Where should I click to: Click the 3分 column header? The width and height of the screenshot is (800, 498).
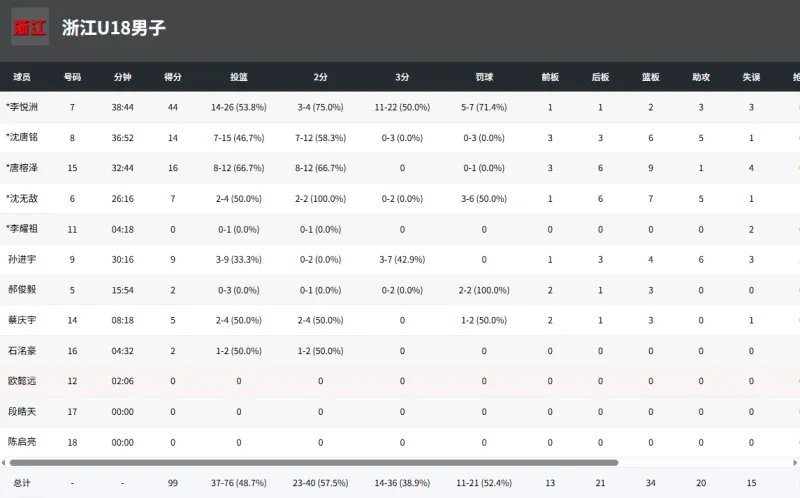(x=402, y=77)
